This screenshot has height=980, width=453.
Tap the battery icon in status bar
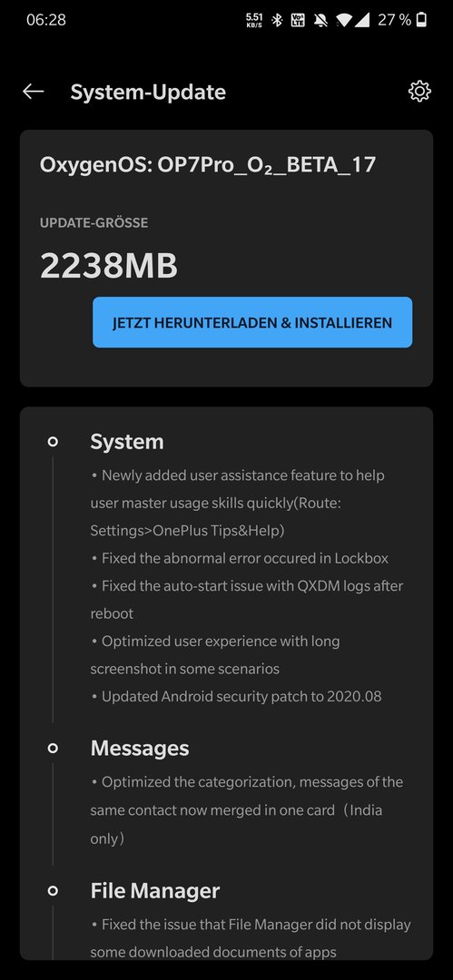click(422, 20)
